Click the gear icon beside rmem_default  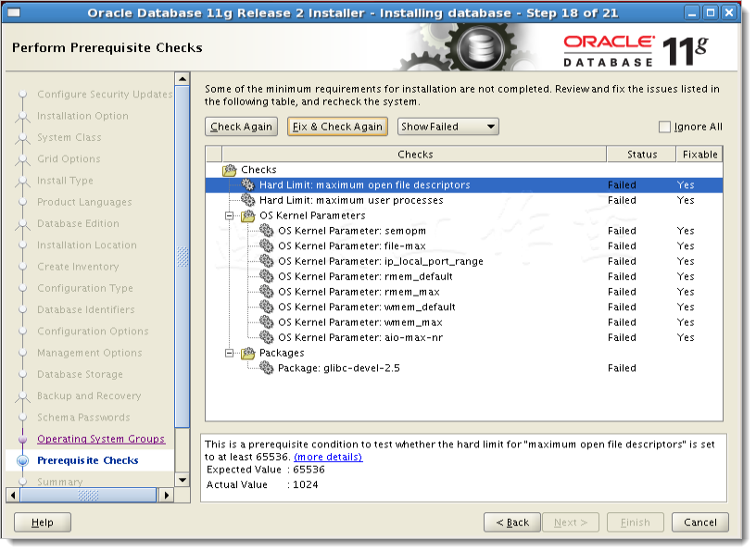pos(268,276)
